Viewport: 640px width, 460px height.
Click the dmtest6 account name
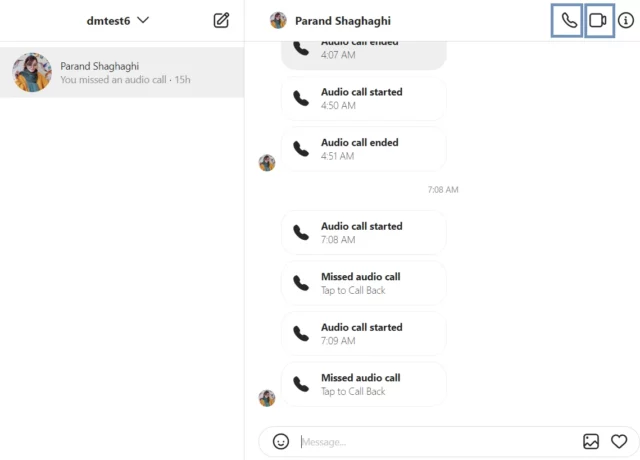(x=108, y=21)
